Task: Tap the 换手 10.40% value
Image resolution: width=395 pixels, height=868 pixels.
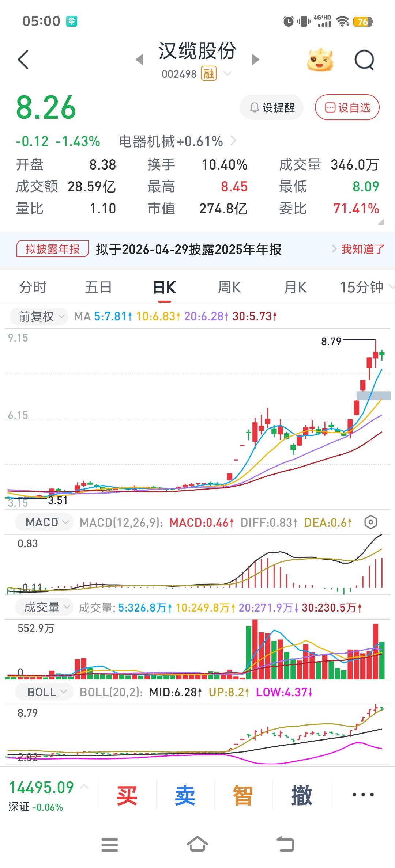Action: [x=225, y=164]
